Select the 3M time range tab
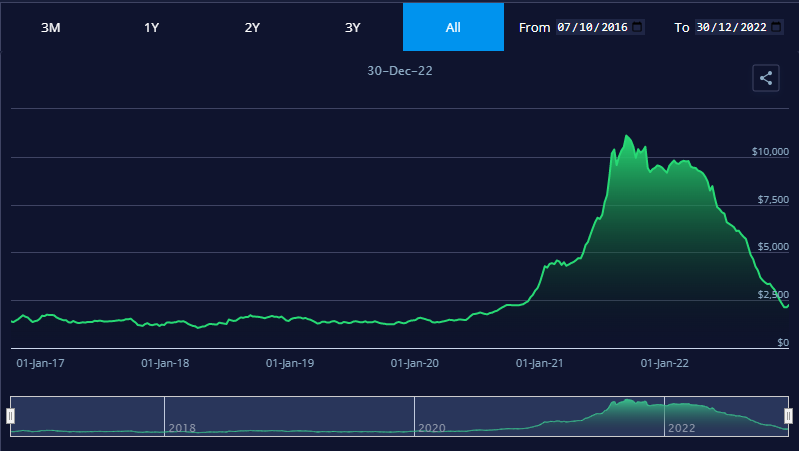 point(50,27)
